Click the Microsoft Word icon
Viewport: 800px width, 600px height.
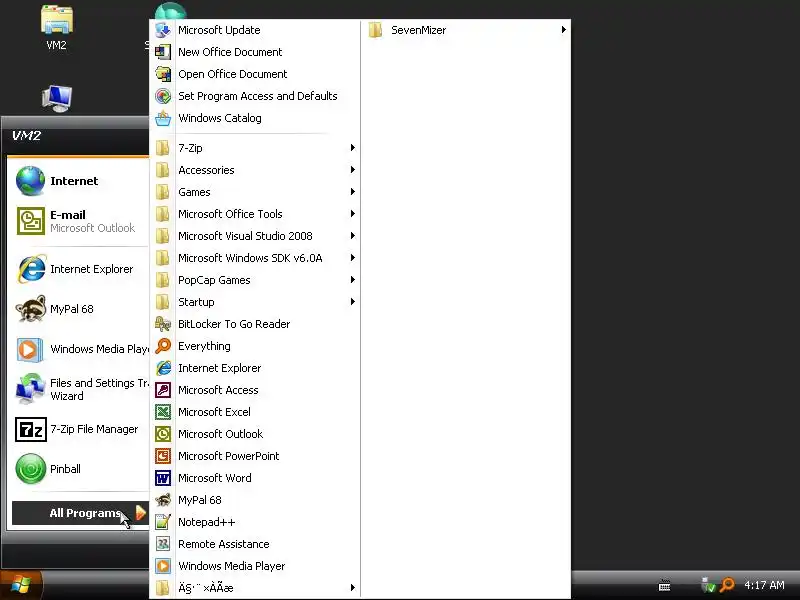tap(163, 478)
